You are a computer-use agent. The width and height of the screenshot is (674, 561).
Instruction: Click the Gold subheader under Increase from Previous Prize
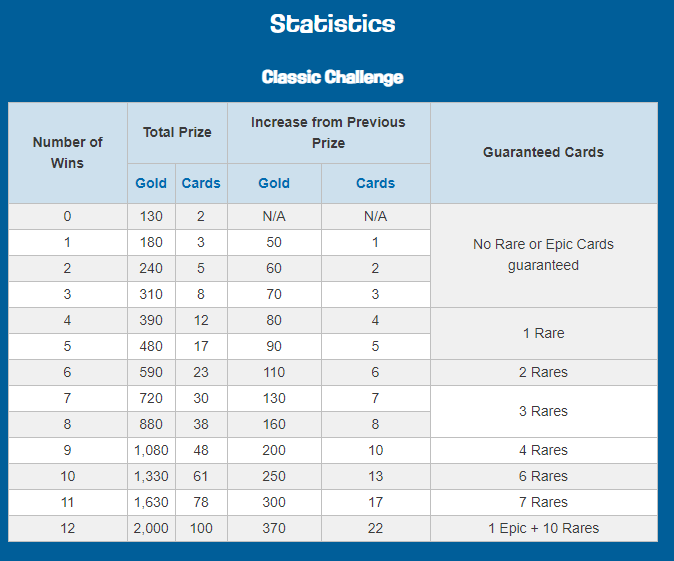pyautogui.click(x=274, y=183)
